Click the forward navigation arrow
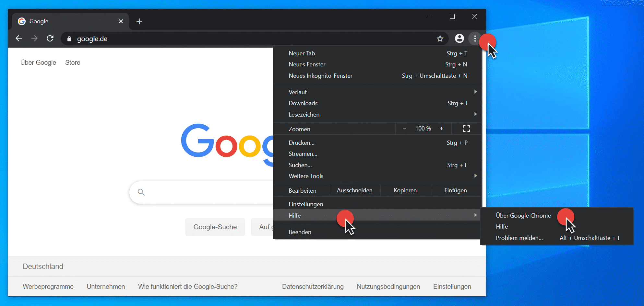This screenshot has width=644, height=306. click(x=34, y=39)
